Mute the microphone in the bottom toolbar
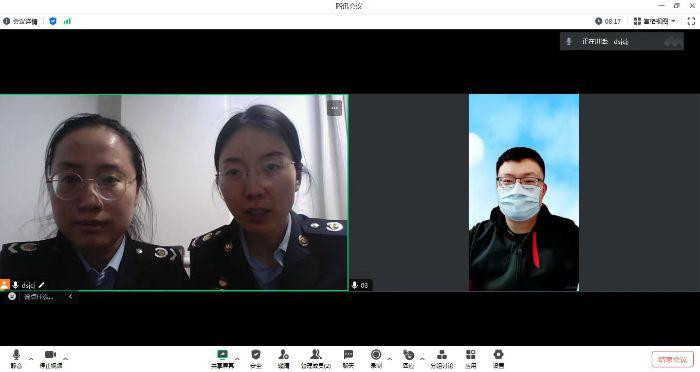 click(x=16, y=359)
